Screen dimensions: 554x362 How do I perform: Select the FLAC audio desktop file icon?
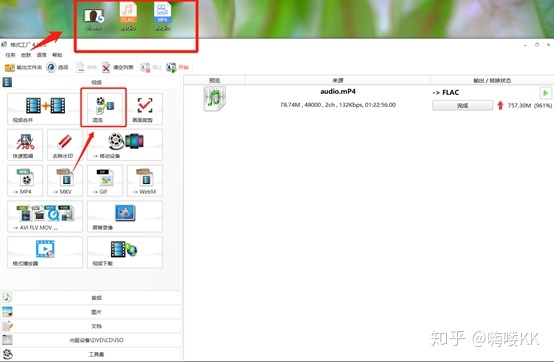[x=128, y=17]
